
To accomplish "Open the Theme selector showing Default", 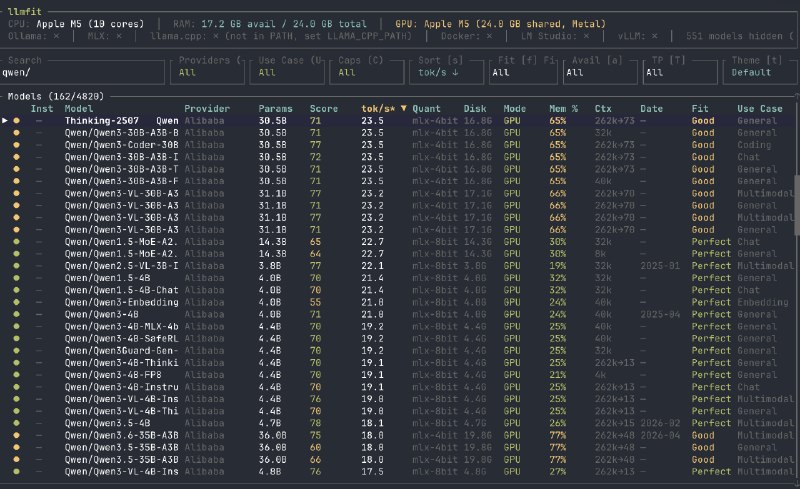I will click(760, 72).
